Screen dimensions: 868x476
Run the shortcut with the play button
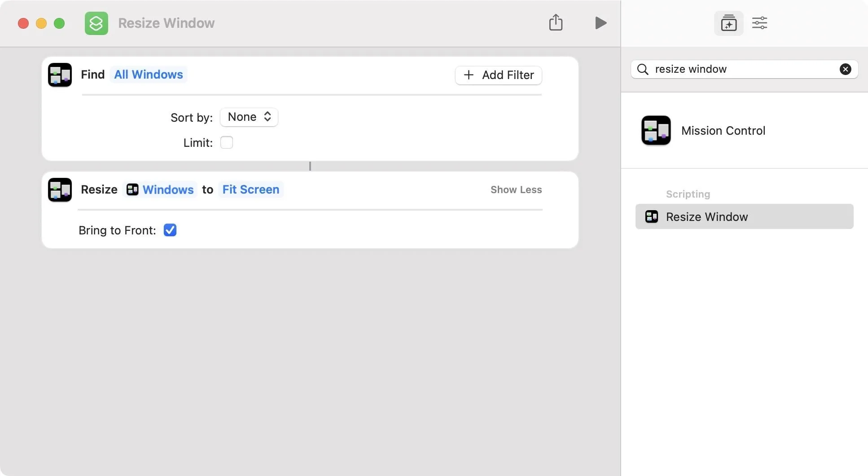601,23
